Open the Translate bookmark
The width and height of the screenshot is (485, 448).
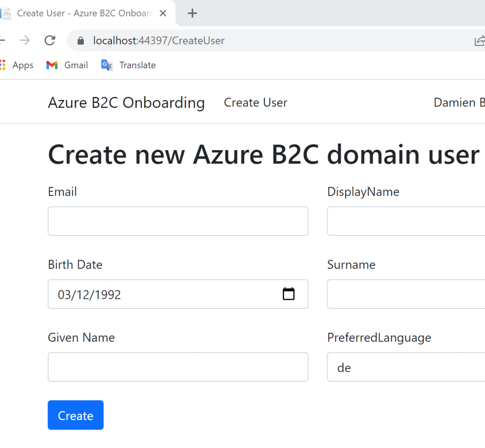tap(128, 65)
